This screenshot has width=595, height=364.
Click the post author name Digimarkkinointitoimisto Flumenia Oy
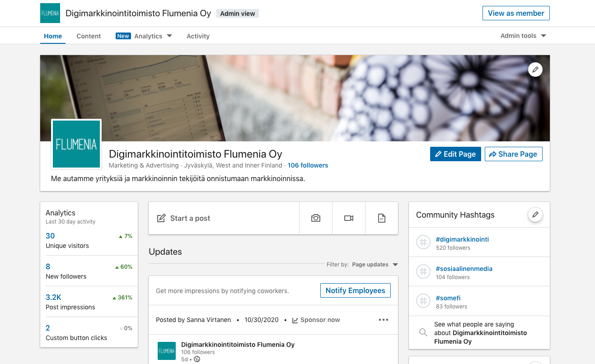click(238, 345)
